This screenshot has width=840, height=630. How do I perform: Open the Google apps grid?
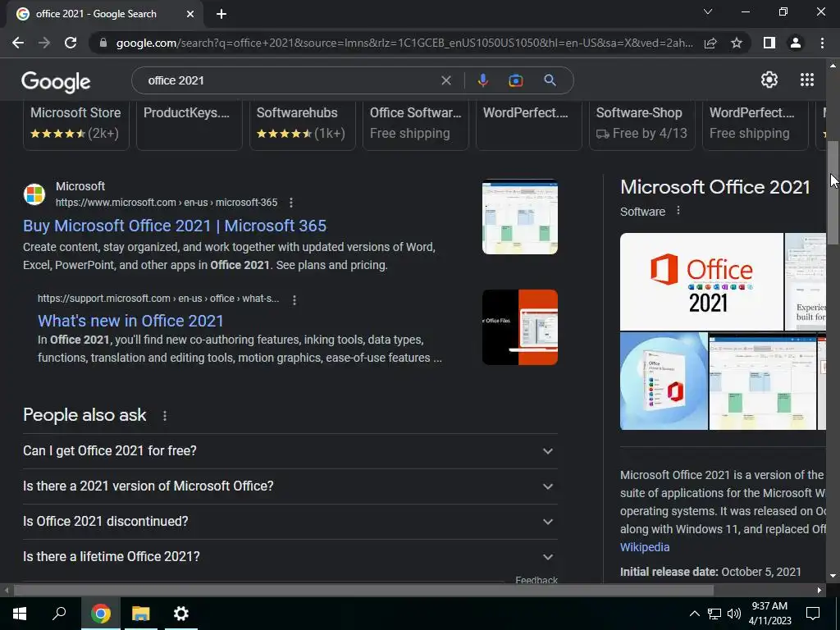[x=807, y=80]
